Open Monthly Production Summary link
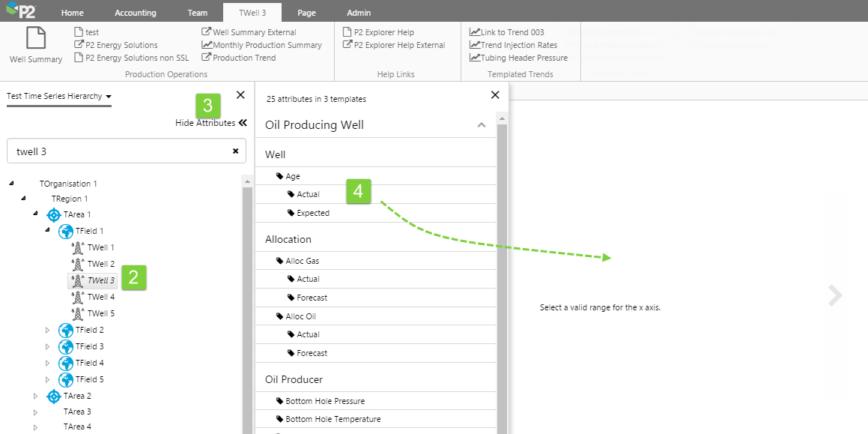The image size is (868, 434). pos(267,45)
